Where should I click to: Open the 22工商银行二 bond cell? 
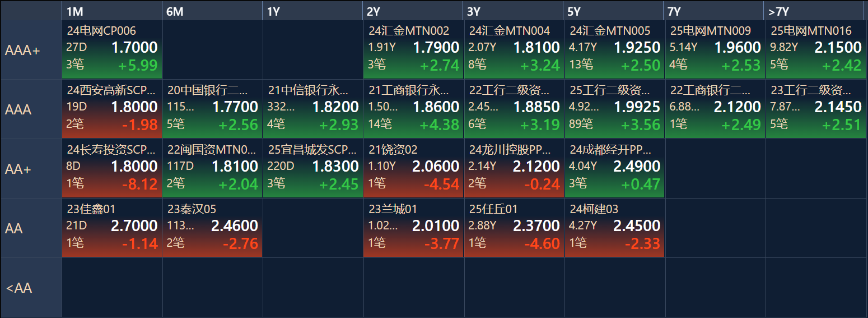click(715, 110)
